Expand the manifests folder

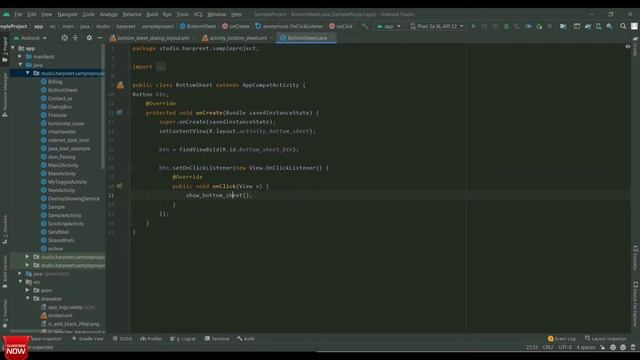coord(20,56)
